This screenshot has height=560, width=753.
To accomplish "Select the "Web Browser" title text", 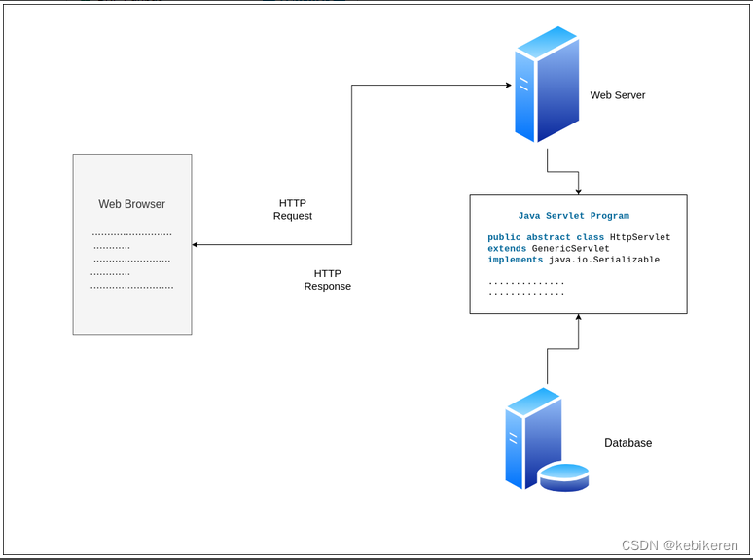I will click(131, 204).
